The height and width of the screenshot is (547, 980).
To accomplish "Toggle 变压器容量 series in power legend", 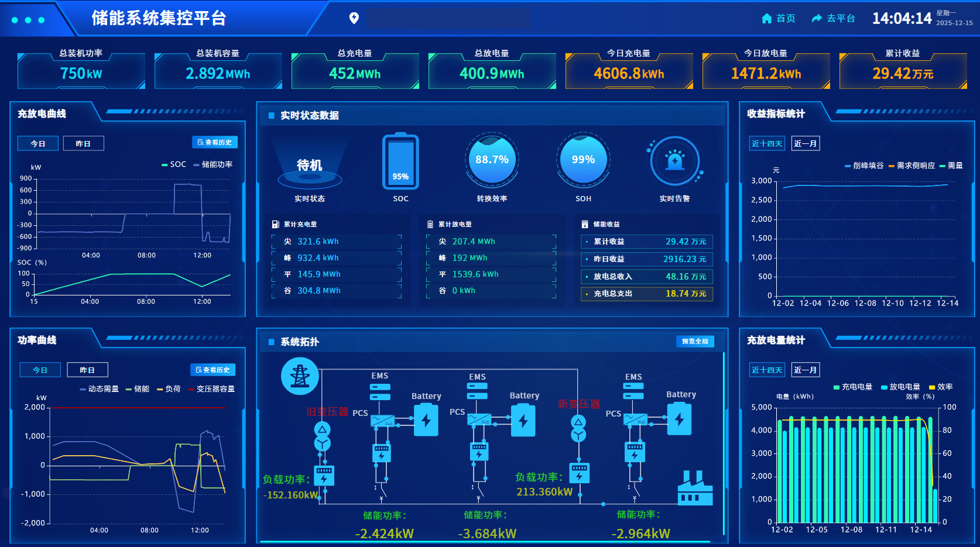I will [211, 389].
